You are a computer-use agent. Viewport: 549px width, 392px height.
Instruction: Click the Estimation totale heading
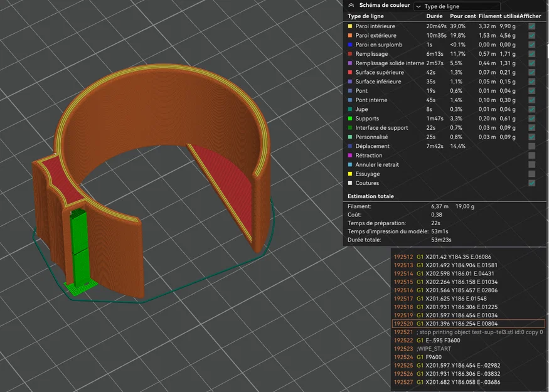[370, 196]
